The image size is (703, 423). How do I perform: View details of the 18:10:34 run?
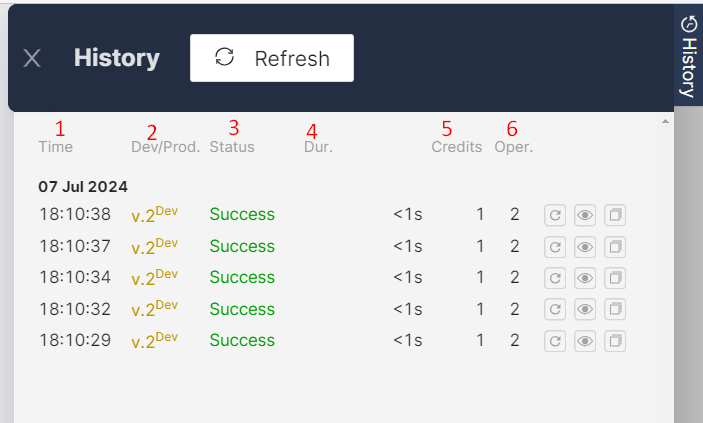point(584,277)
